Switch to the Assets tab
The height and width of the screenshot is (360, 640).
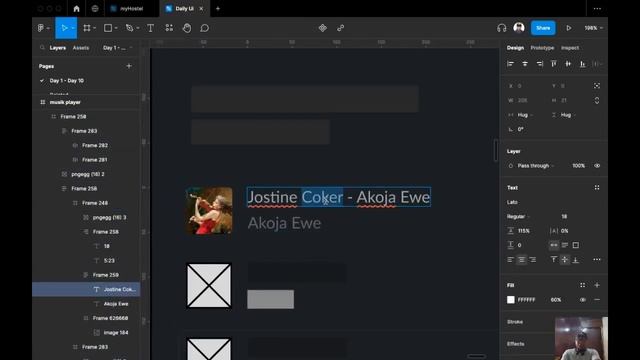click(81, 48)
